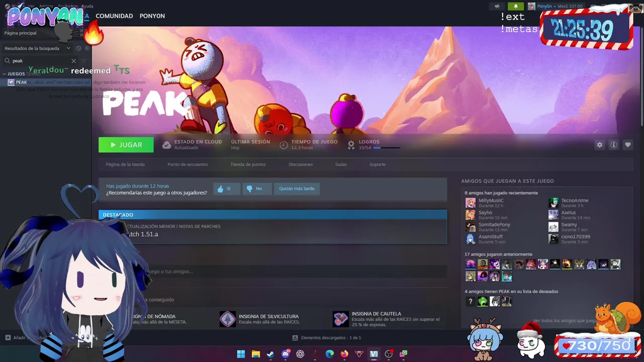Open the Tienda de puntos tab
Viewport: 644px width, 362px height.
click(x=248, y=164)
